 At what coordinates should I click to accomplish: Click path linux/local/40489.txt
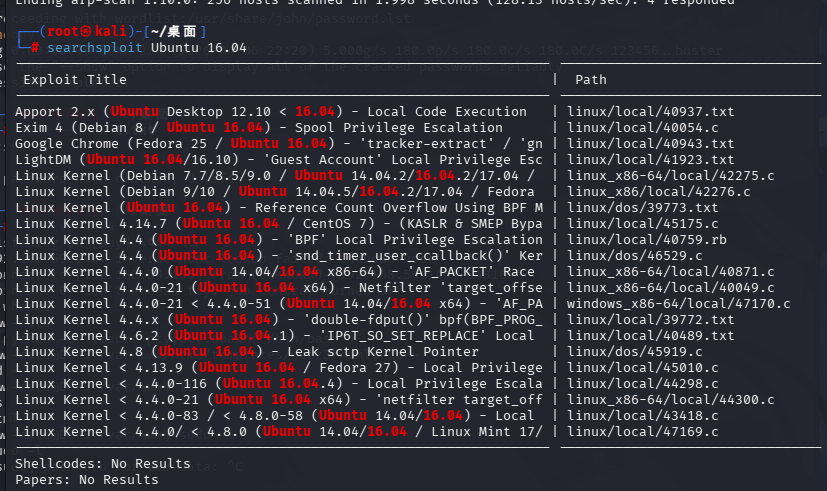click(x=650, y=336)
